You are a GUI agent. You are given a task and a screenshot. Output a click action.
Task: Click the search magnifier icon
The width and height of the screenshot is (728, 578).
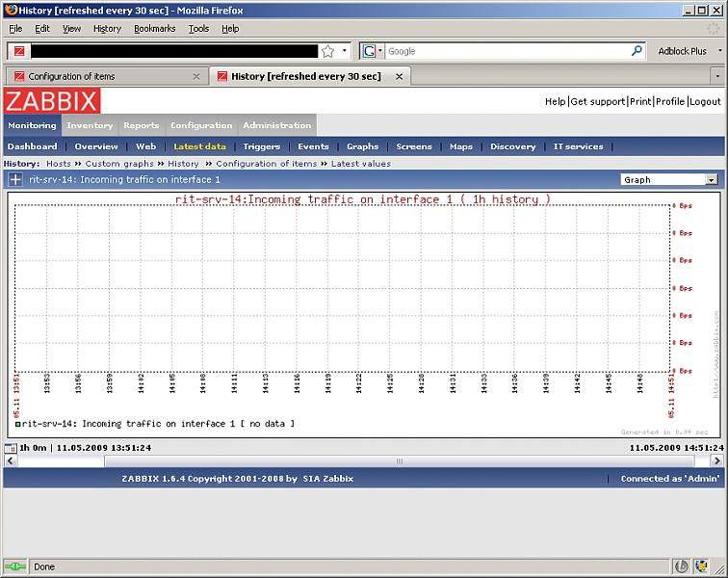(x=637, y=51)
